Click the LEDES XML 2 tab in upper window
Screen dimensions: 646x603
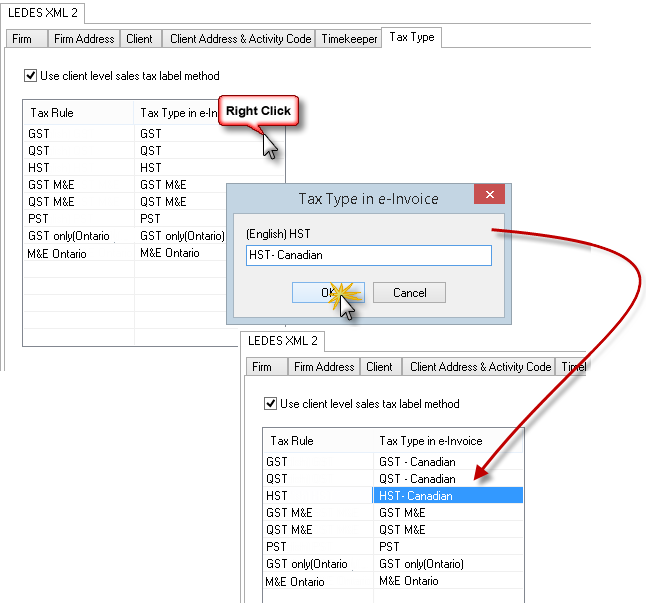click(42, 13)
